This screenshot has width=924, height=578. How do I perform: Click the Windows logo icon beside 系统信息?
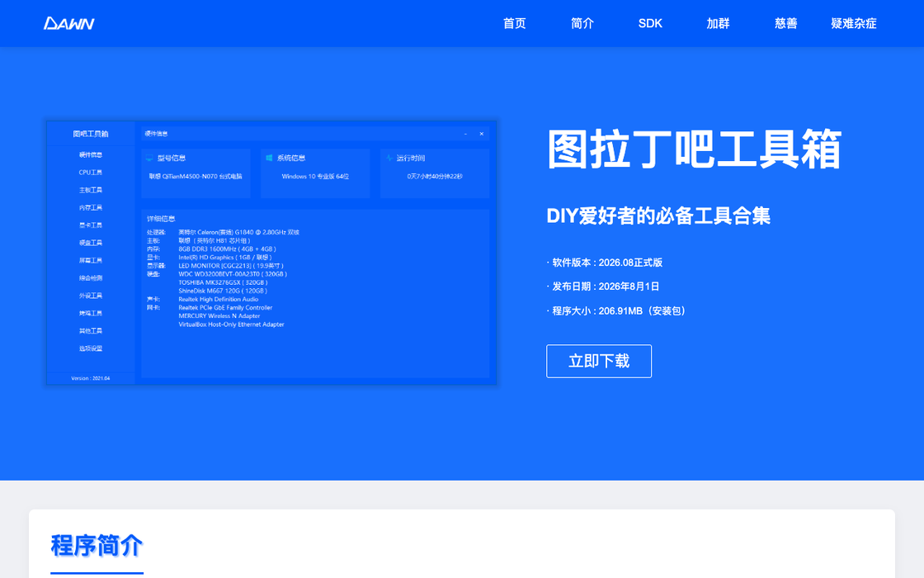click(x=269, y=158)
